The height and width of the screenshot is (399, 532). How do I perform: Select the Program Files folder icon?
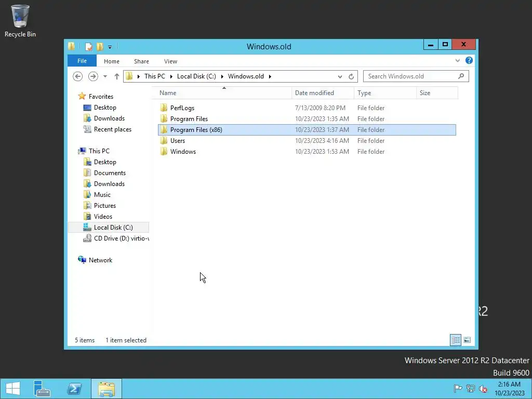coord(164,119)
